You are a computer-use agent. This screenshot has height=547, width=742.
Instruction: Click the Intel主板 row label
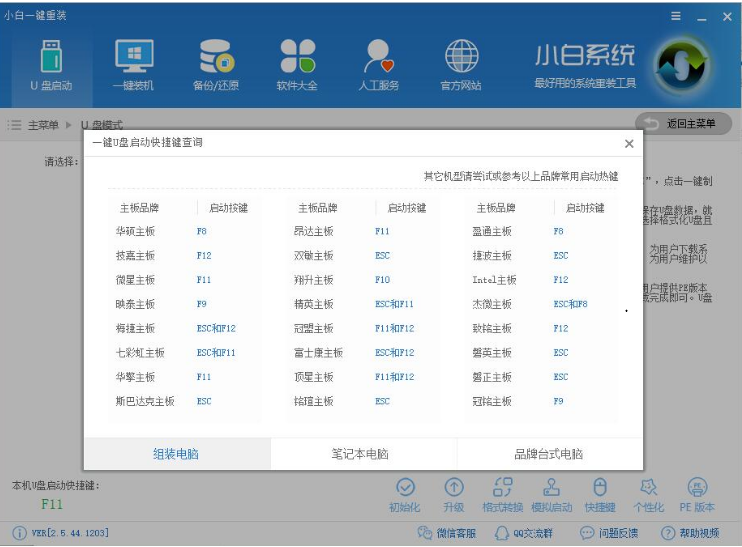495,280
